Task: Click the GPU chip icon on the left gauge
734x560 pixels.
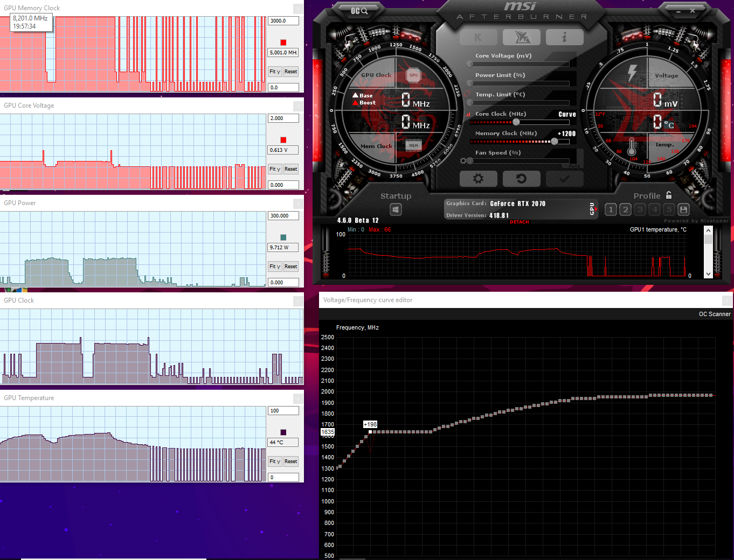Action: click(x=413, y=75)
